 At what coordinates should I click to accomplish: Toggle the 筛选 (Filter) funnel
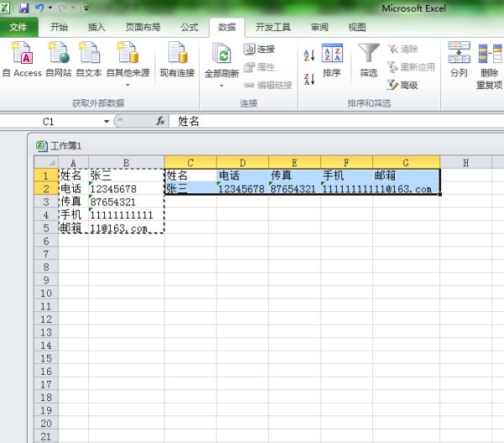click(x=369, y=59)
